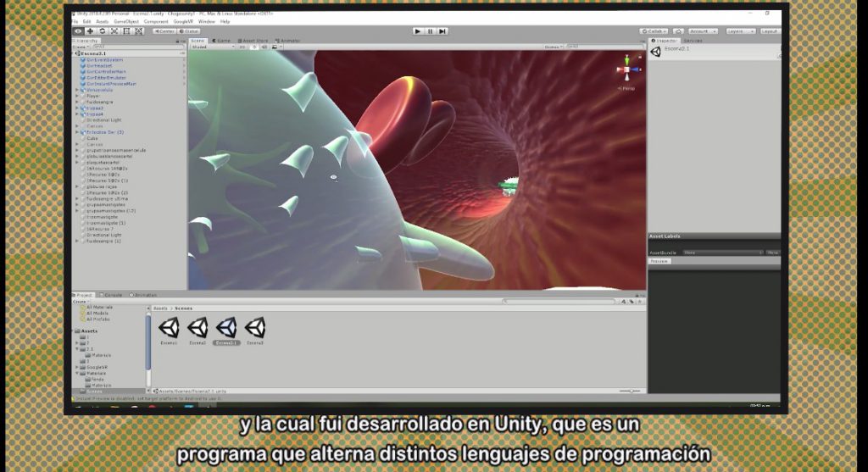Switch to the Services tab

pos(693,41)
